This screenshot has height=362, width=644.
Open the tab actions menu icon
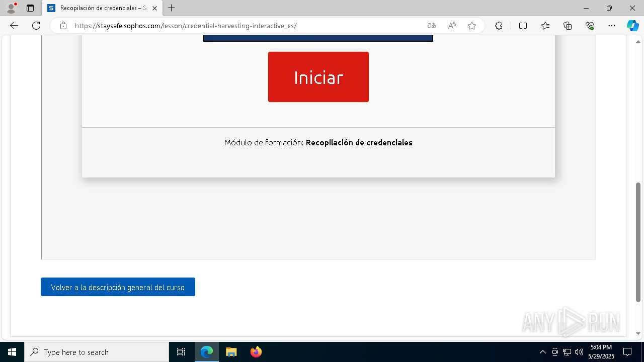tap(30, 8)
